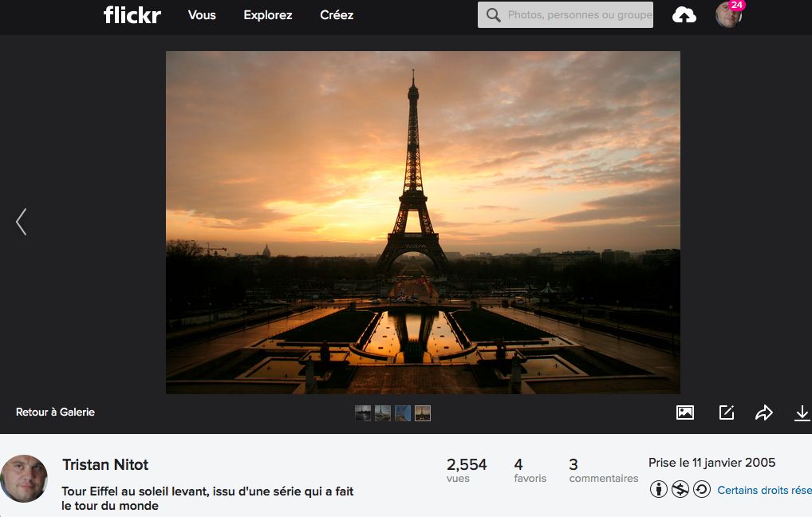The height and width of the screenshot is (517, 812).
Task: Click the photo gallery image icon
Action: [684, 412]
